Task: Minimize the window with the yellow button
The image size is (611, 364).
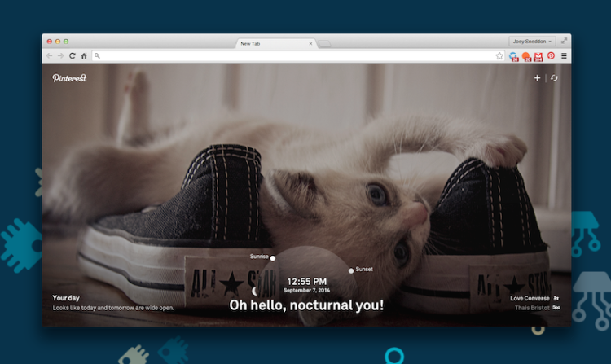Action: click(x=58, y=42)
